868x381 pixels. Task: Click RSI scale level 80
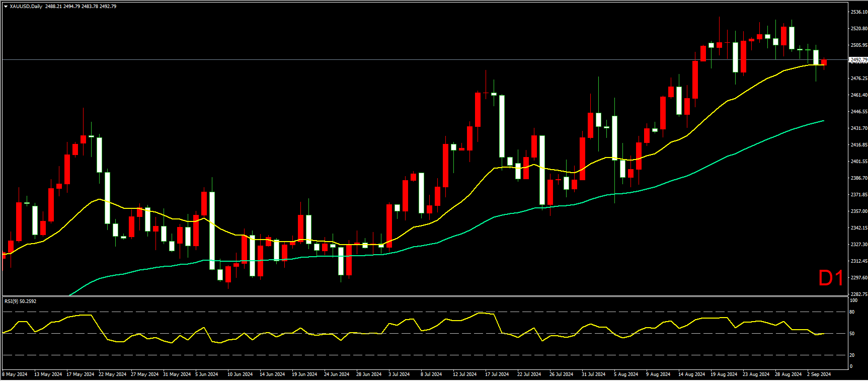pyautogui.click(x=852, y=312)
